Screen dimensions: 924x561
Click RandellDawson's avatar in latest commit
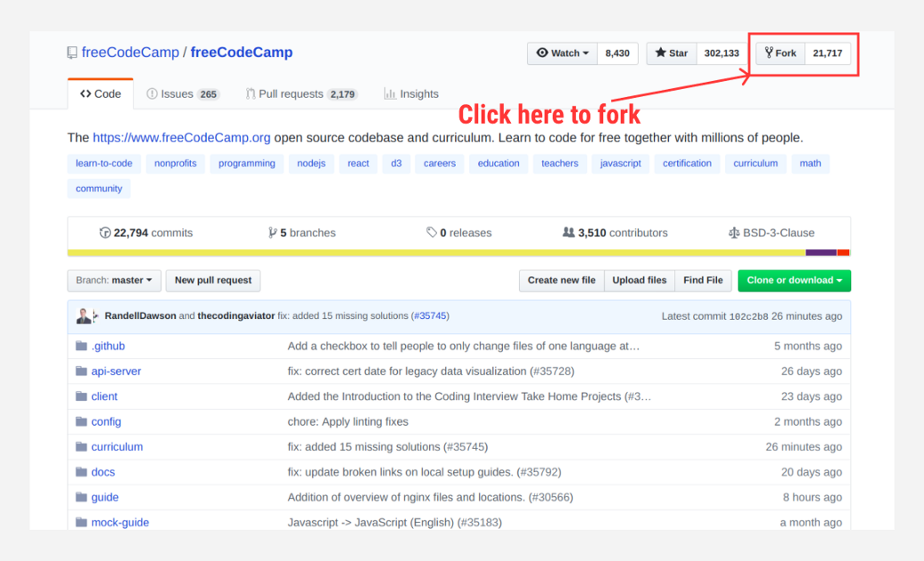(x=84, y=317)
